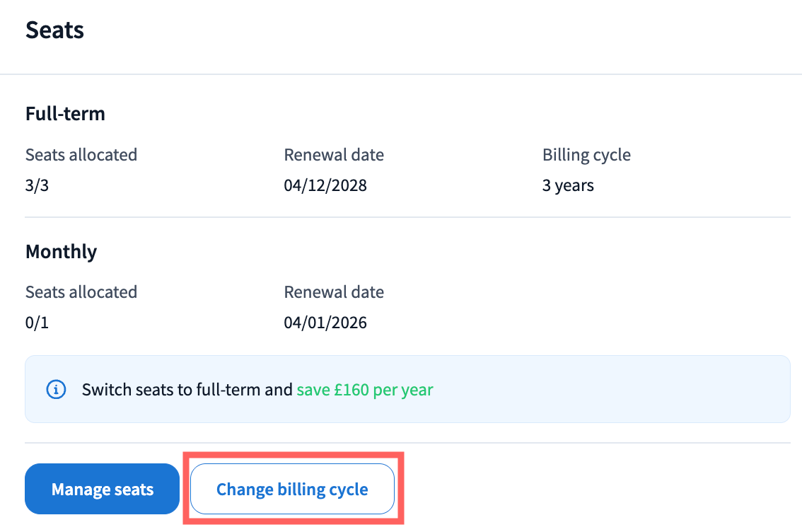Click the green 'save £160 per year' text
The height and width of the screenshot is (532, 802).
pos(364,390)
